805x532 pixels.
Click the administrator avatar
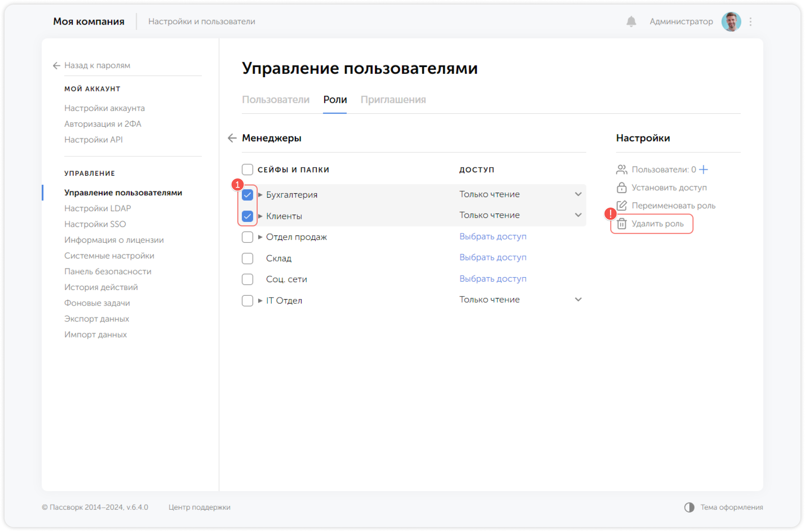[731, 22]
